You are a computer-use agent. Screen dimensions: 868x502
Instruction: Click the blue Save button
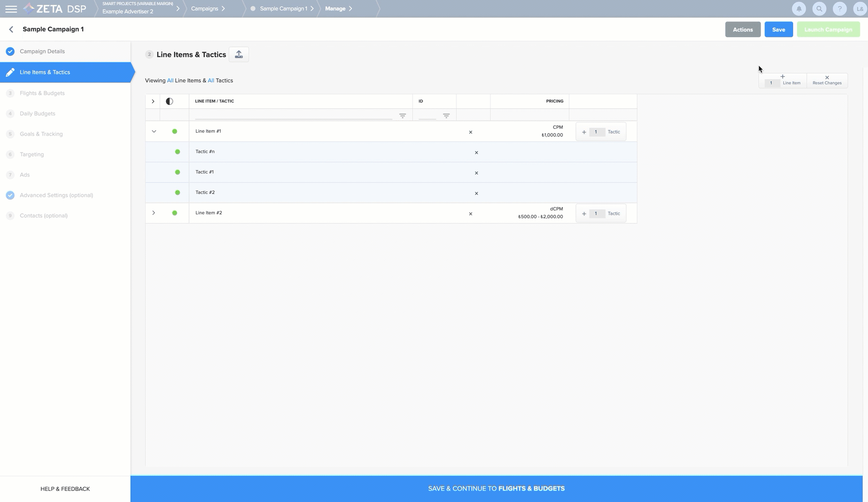click(x=778, y=30)
